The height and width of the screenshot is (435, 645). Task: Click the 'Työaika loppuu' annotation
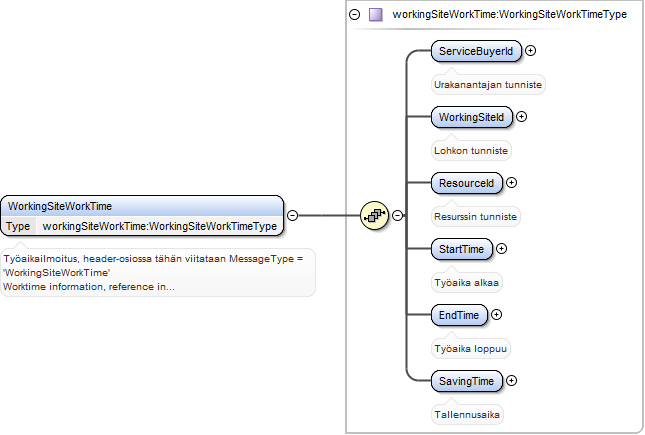coord(471,349)
